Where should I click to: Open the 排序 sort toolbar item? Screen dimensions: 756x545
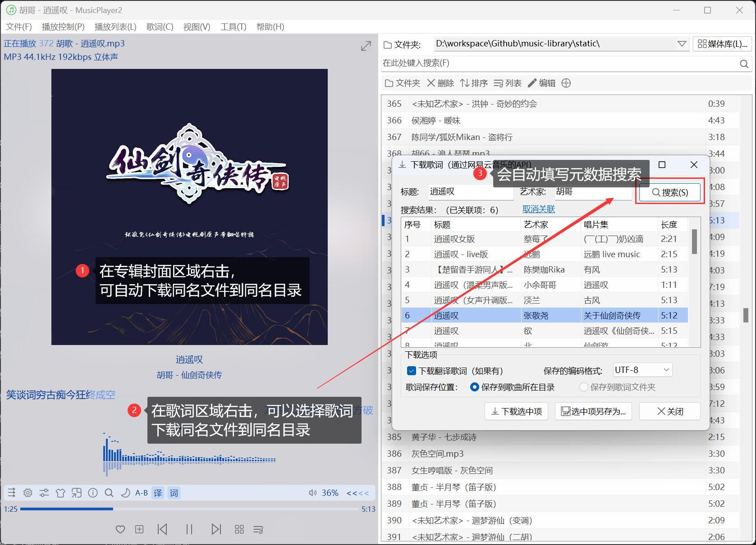[474, 83]
